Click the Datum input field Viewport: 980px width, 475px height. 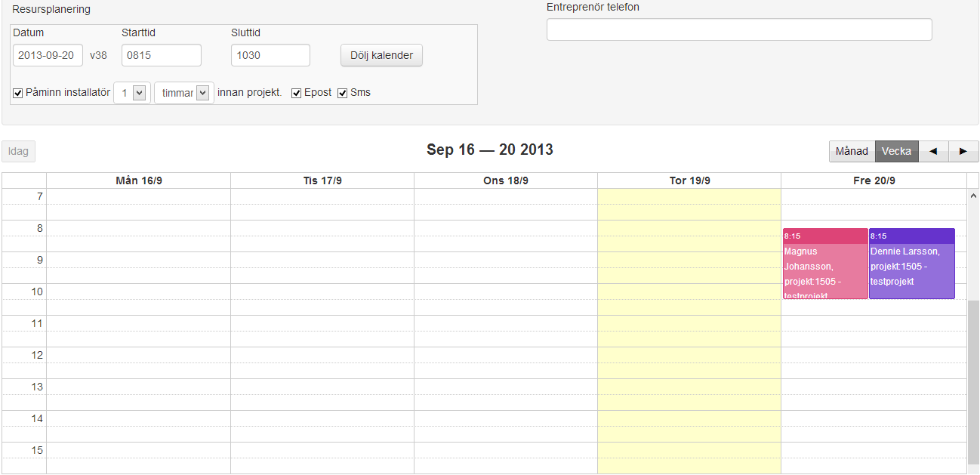point(48,55)
